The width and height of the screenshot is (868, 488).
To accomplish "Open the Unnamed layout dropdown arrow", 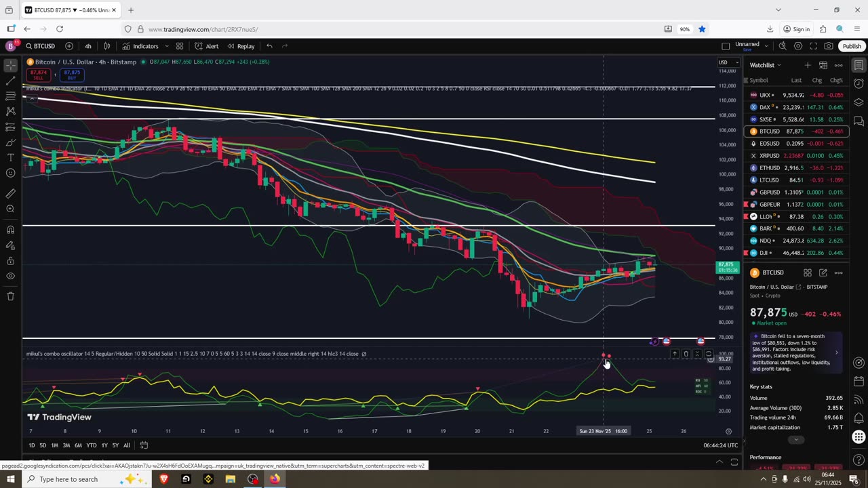I will tap(766, 46).
